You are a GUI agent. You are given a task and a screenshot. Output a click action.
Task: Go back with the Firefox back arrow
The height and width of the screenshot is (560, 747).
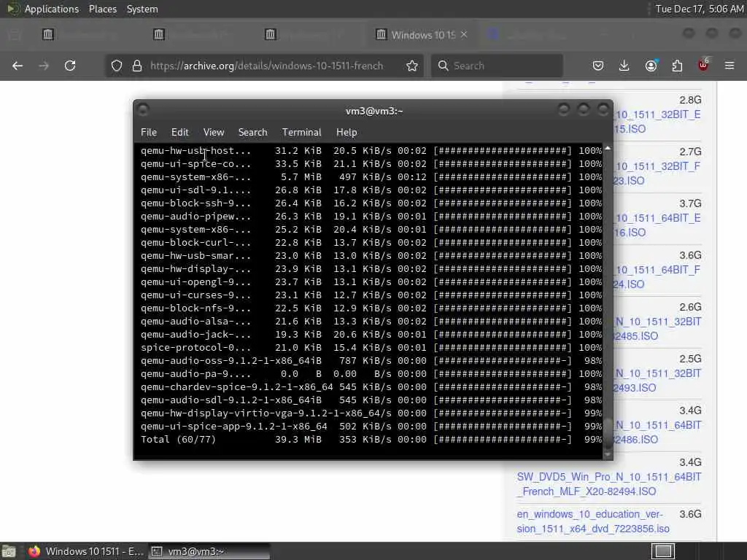tap(18, 66)
